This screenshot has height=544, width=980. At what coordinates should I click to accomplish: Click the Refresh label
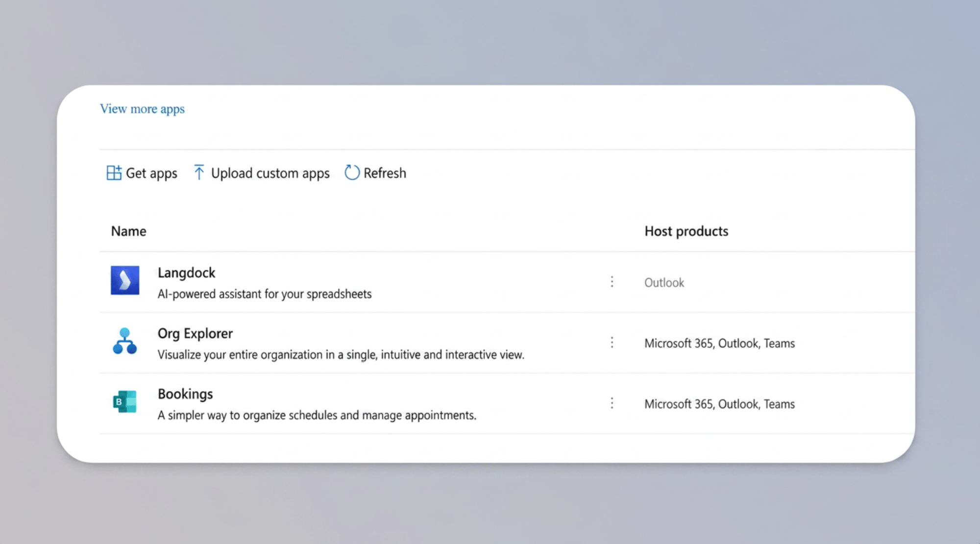tap(385, 173)
